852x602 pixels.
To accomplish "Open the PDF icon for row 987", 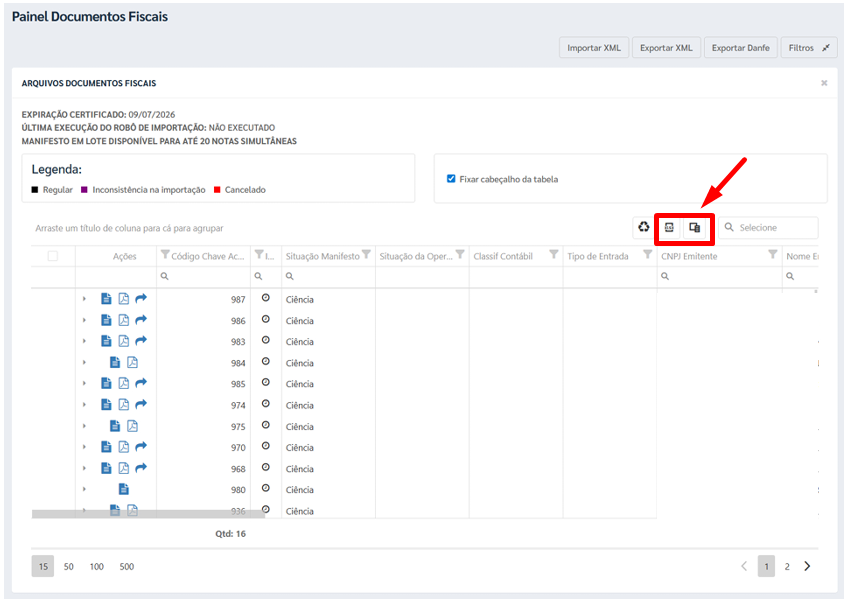I will [124, 298].
